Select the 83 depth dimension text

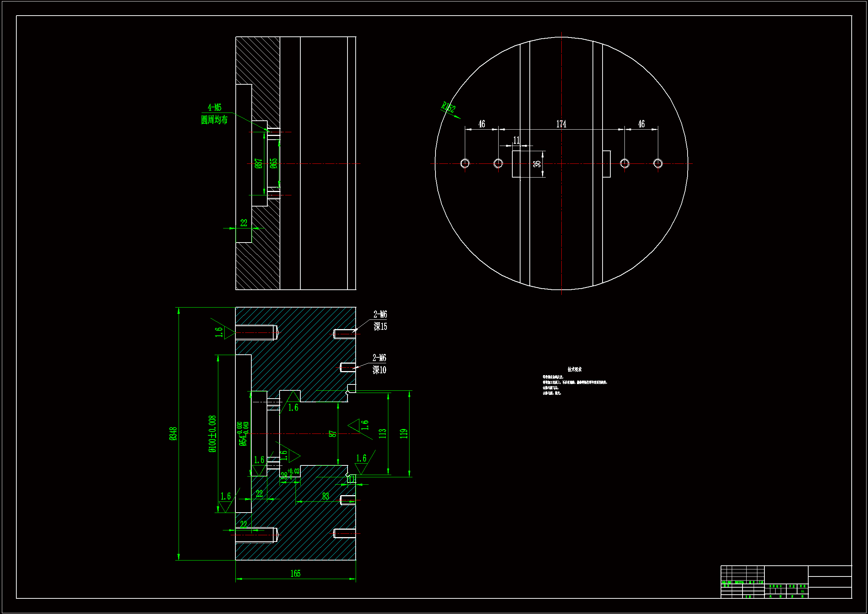pos(326,496)
